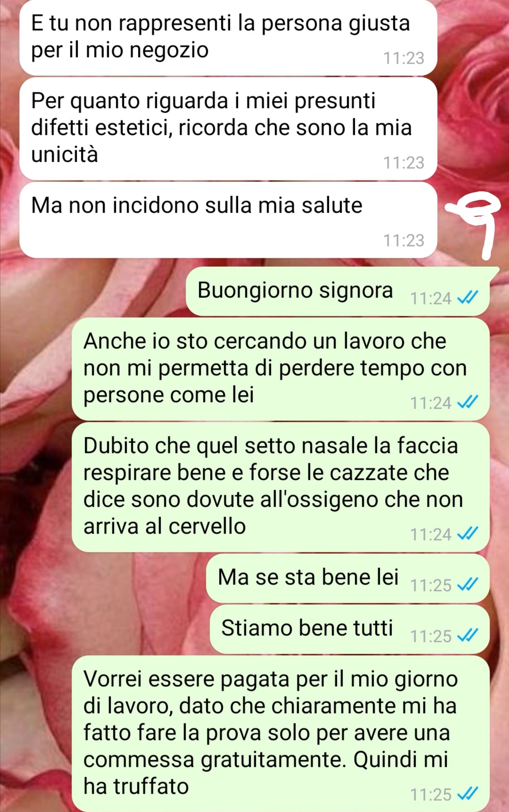Select message "Anche io sto cercando un lavoro"
This screenshot has height=812, width=509.
click(280, 369)
